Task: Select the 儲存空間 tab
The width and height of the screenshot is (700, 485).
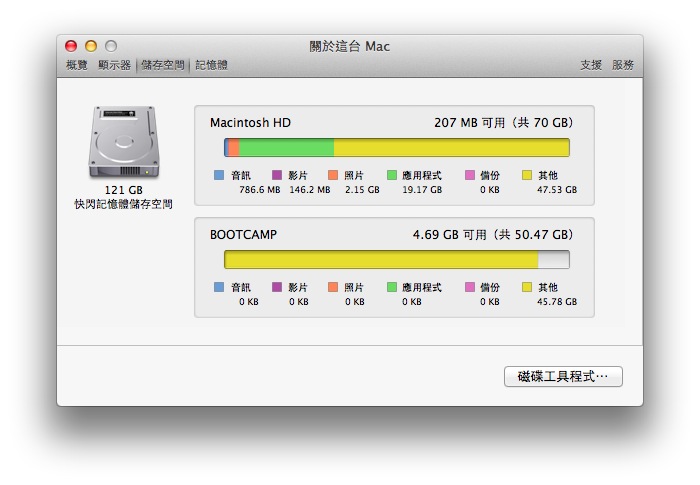Action: pos(162,65)
